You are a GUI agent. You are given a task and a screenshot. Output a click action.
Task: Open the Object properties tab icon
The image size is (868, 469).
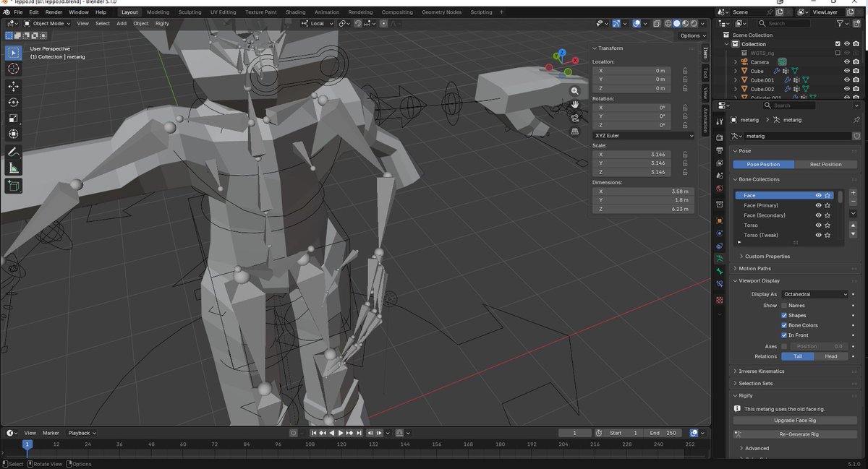720,220
